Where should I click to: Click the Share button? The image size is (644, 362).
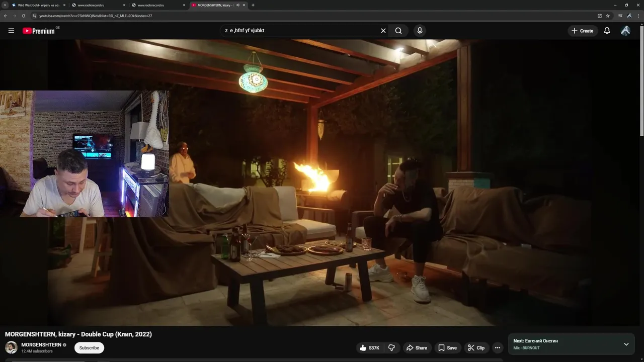(x=417, y=347)
